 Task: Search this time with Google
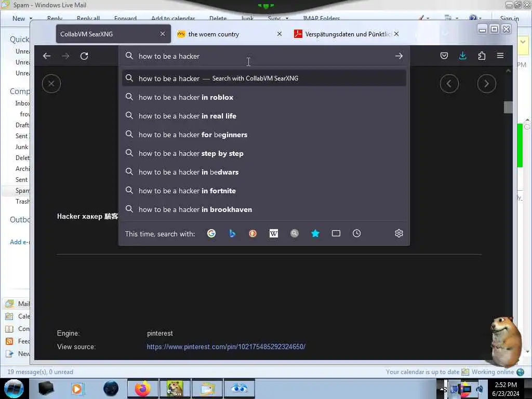[211, 233]
